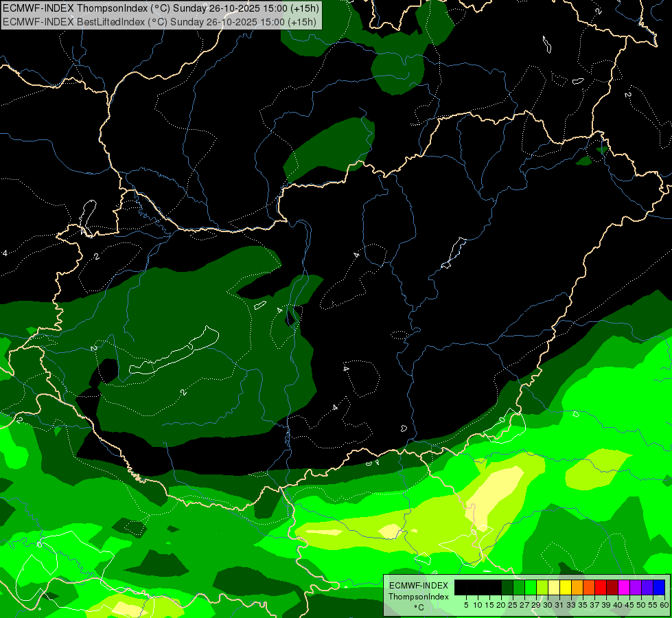Click the °C unit label in legend

coord(419,608)
